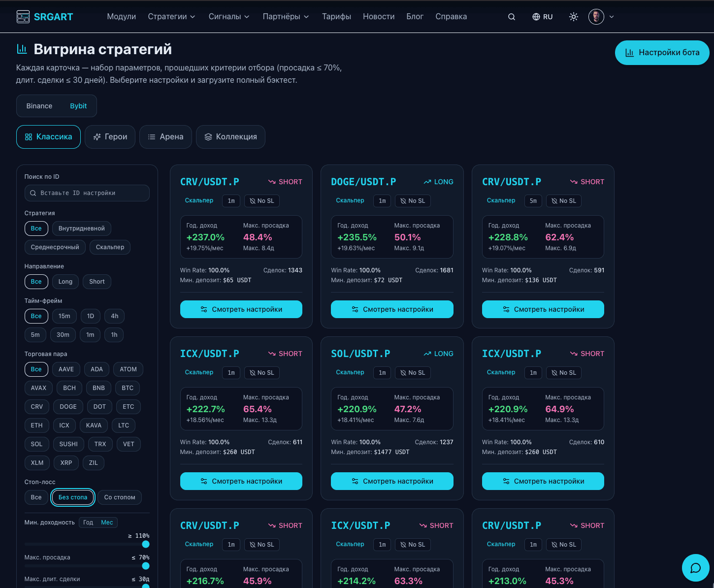Click the bar chart icon beside Витрина стратегий

(22, 49)
